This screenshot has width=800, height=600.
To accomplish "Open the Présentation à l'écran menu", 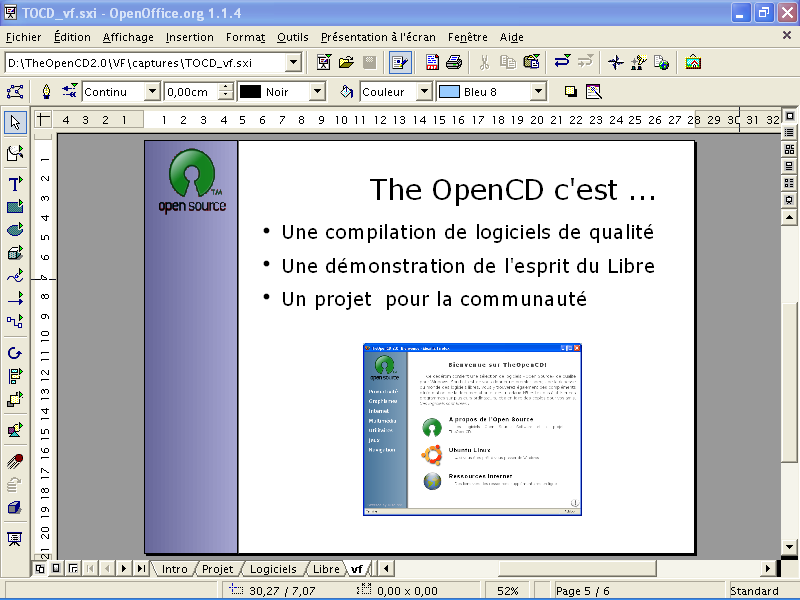I will click(378, 37).
